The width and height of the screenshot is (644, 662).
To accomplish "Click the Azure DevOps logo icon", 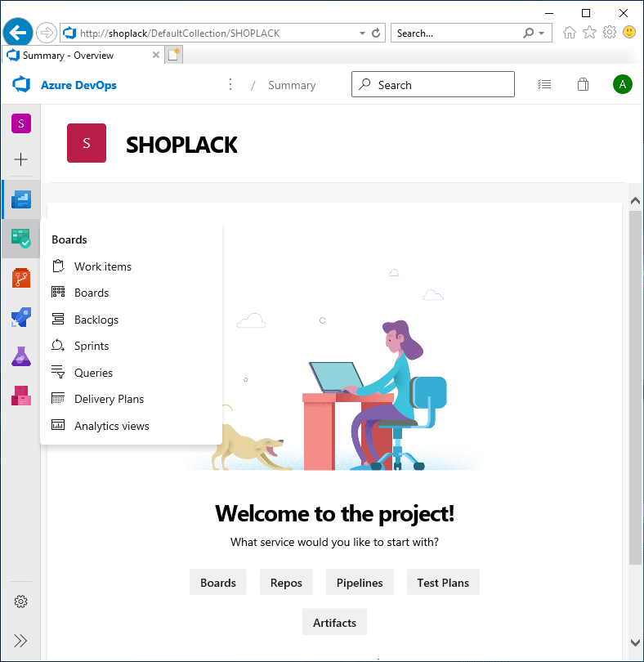I will (x=21, y=85).
